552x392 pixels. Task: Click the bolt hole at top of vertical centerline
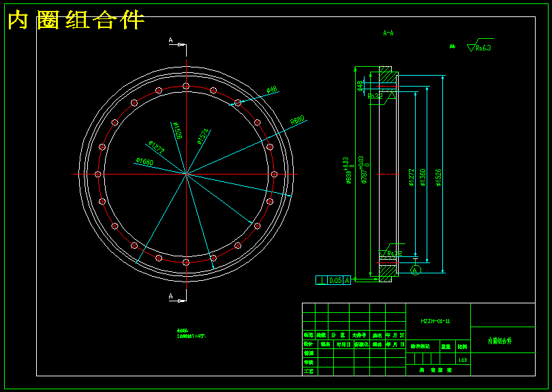(x=186, y=87)
